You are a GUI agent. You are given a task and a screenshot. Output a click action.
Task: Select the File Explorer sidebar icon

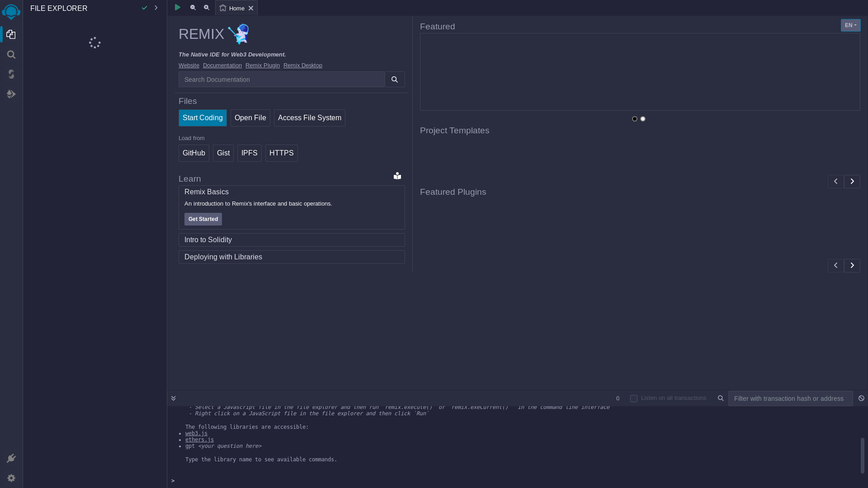(x=11, y=34)
